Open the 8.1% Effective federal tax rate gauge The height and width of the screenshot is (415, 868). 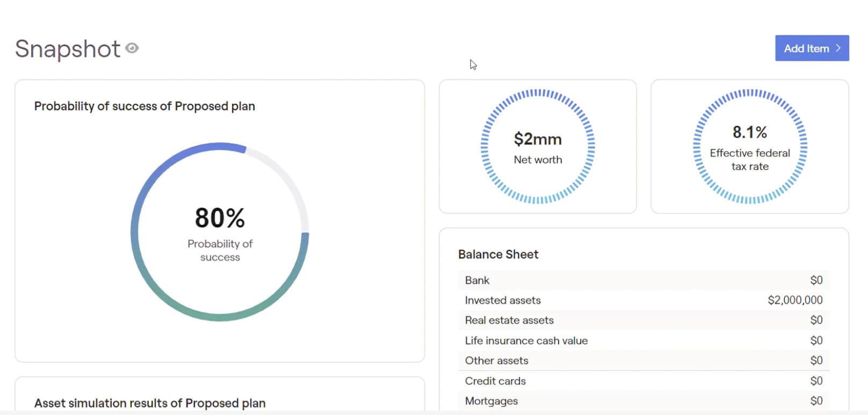click(x=750, y=146)
